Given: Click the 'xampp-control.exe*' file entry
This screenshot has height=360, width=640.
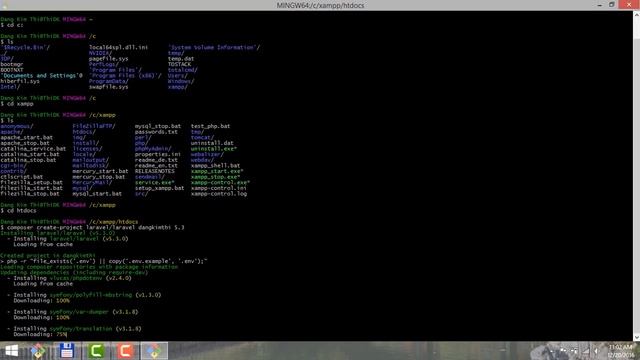Looking at the screenshot, I should click(220, 182).
